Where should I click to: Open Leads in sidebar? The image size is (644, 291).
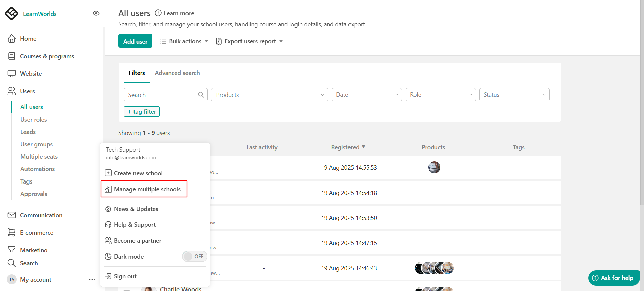(28, 132)
